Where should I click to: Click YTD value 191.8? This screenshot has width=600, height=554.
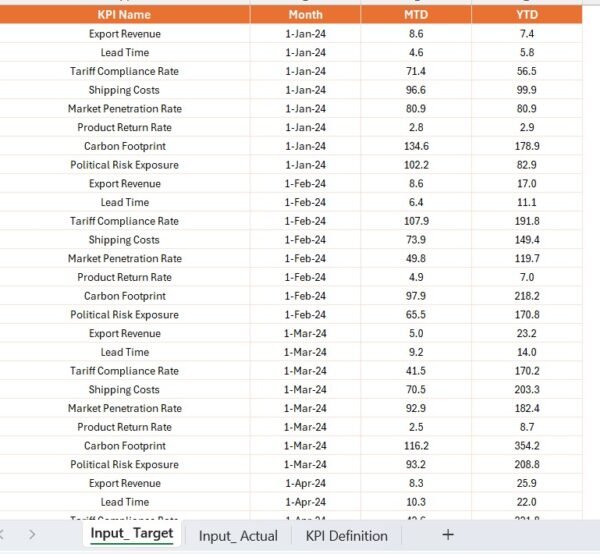click(x=527, y=221)
